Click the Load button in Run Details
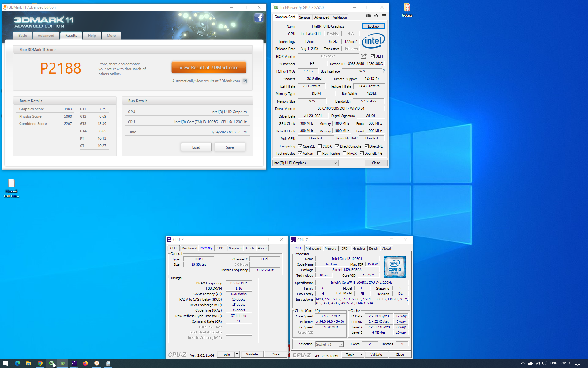The height and width of the screenshot is (368, 588). (x=196, y=147)
